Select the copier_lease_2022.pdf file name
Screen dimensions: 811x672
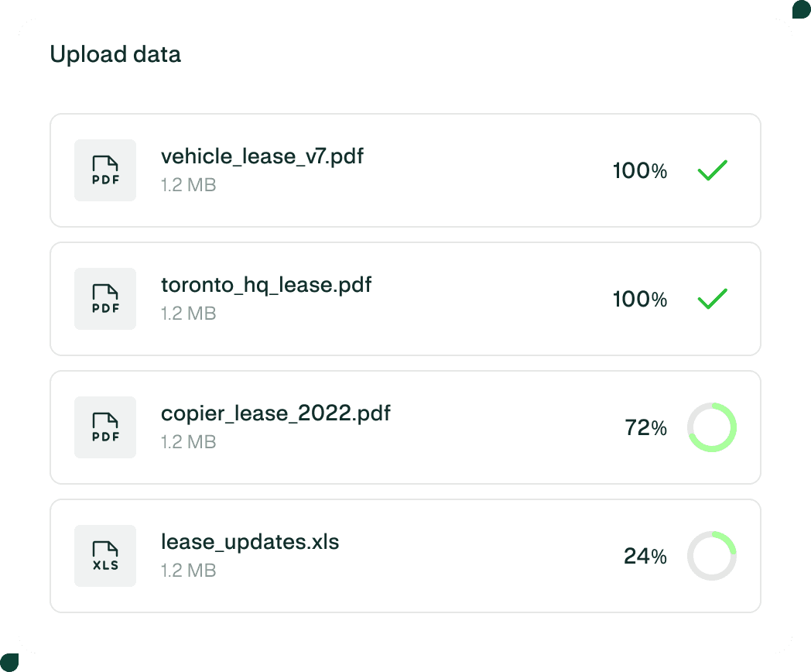click(275, 413)
